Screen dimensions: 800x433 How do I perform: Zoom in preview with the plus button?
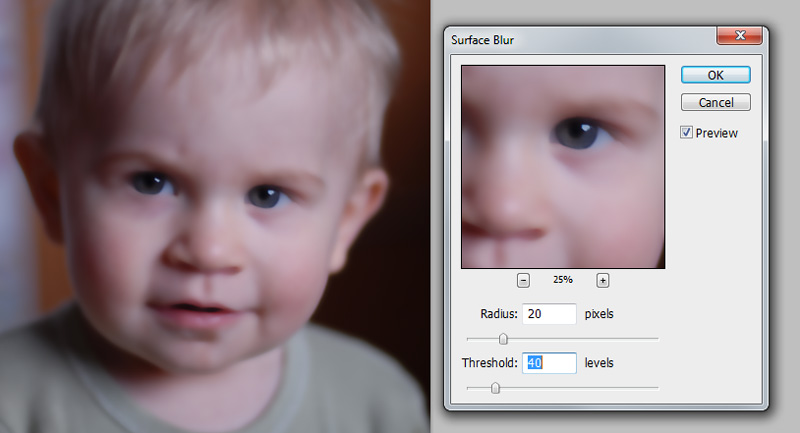coord(603,280)
